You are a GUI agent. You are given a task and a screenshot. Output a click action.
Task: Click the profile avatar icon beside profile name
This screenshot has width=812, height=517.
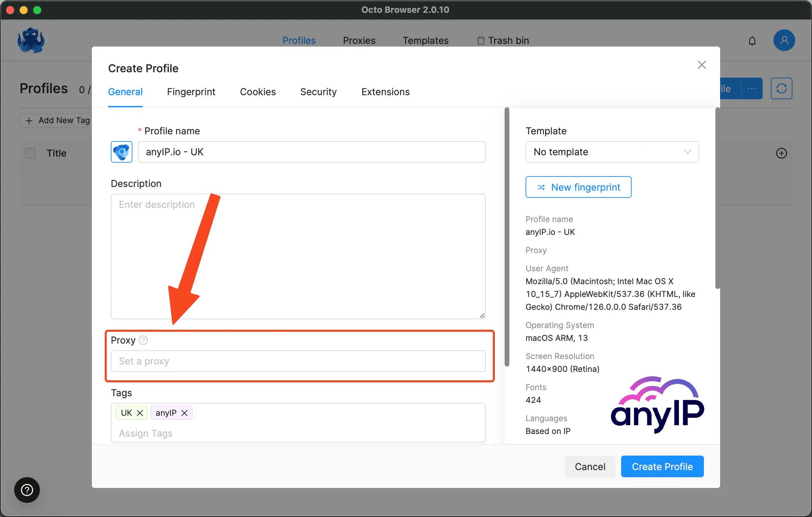[x=121, y=152]
